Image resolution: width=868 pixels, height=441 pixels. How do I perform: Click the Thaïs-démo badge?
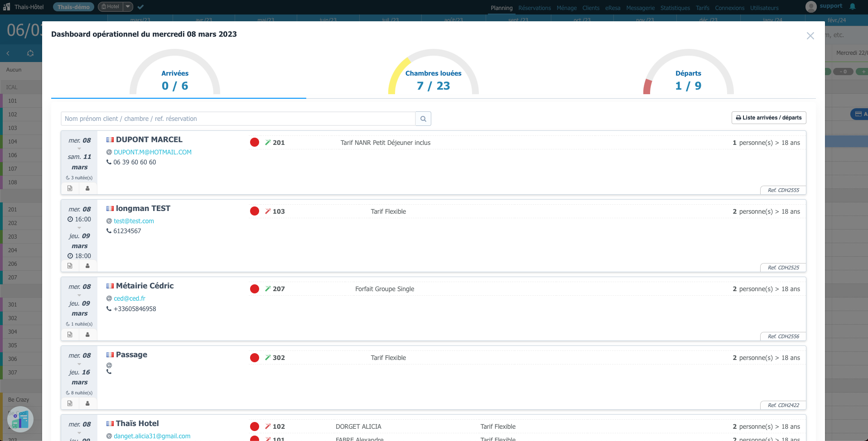(73, 7)
